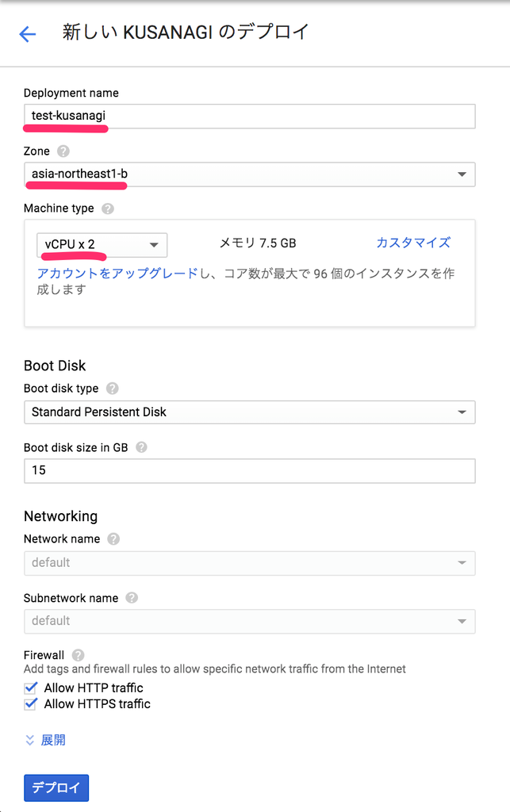The width and height of the screenshot is (510, 812).
Task: Click the アカウントをアップグレード link
Action: click(117, 273)
